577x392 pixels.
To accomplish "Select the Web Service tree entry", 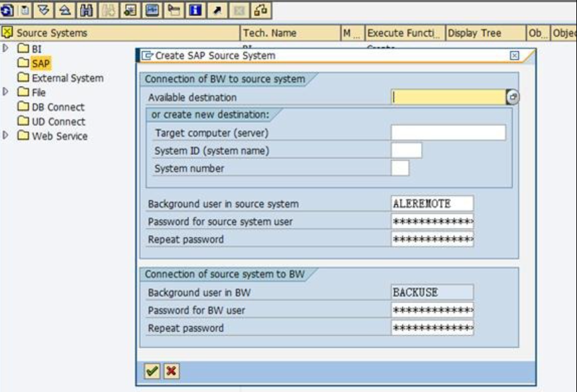I will [x=60, y=136].
